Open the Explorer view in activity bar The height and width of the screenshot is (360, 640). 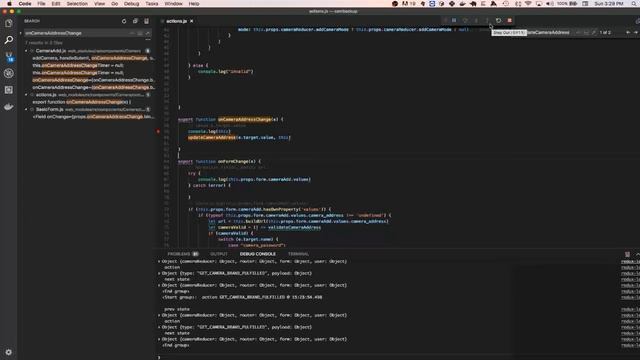(9, 23)
